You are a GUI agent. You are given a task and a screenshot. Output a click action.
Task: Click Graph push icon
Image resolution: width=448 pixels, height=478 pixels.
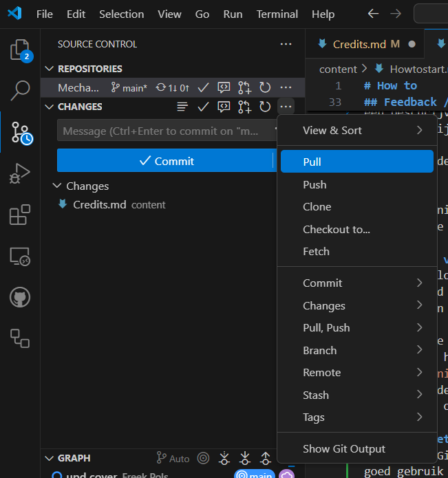point(266,458)
